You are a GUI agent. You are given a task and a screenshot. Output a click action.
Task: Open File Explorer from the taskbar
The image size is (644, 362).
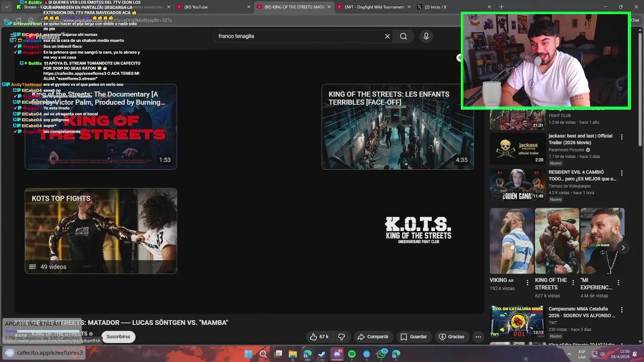293,354
